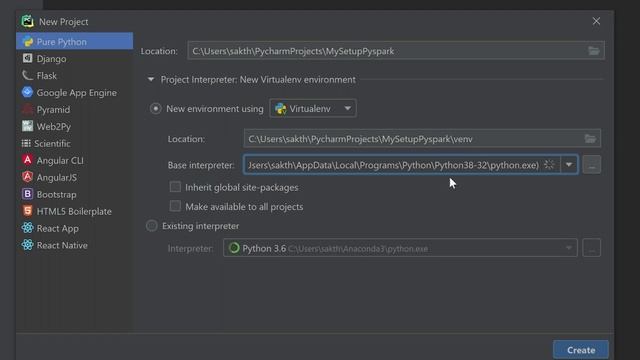Select Existing interpreter radio button

(151, 226)
